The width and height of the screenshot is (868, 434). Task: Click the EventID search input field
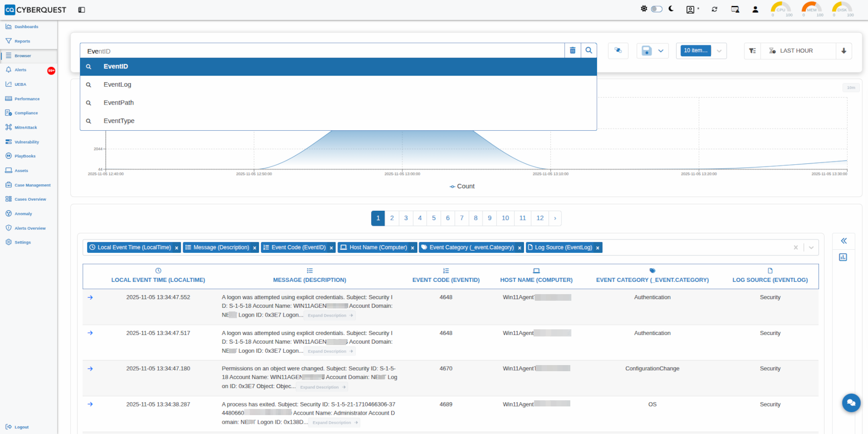coord(322,51)
